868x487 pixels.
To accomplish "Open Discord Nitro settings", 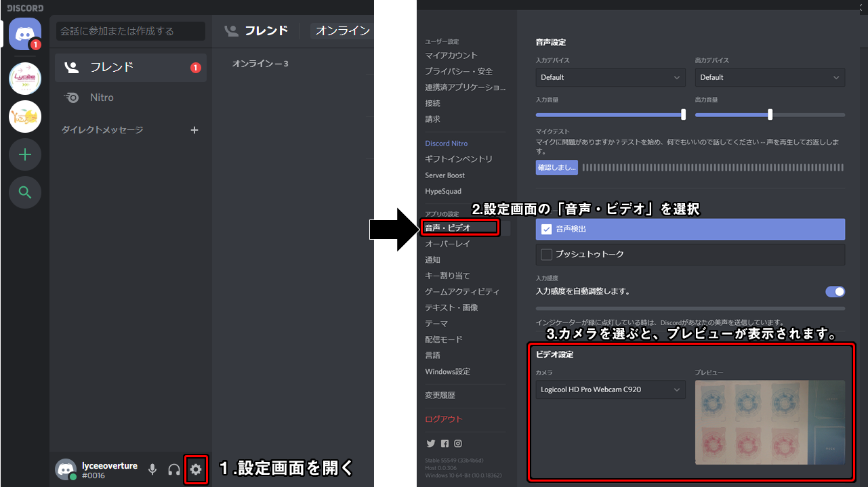I will click(447, 144).
